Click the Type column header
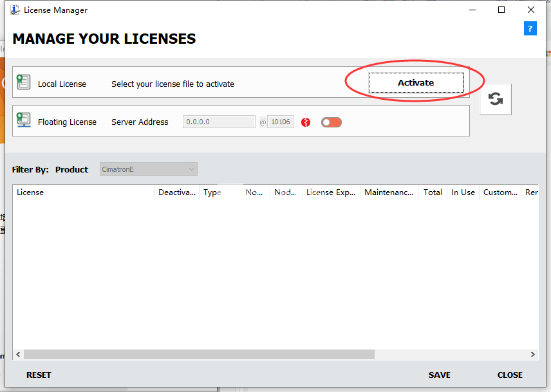Screen dimensions: 551x392 tap(220, 192)
